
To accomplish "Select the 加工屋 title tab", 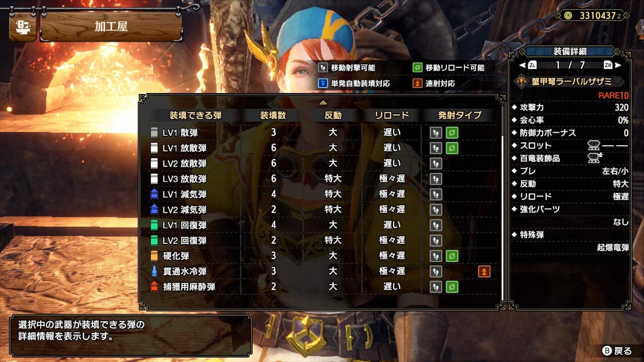I will 111,27.
